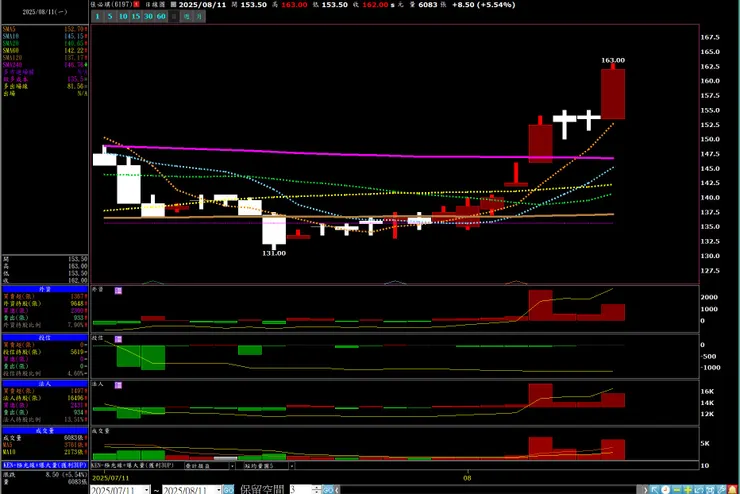Choose the 30-minute chart period
This screenshot has width=740, height=494.
coord(148,17)
